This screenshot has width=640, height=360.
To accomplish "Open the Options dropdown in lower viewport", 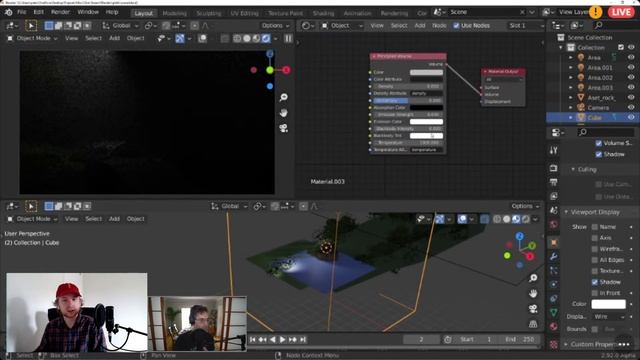I will coord(525,206).
